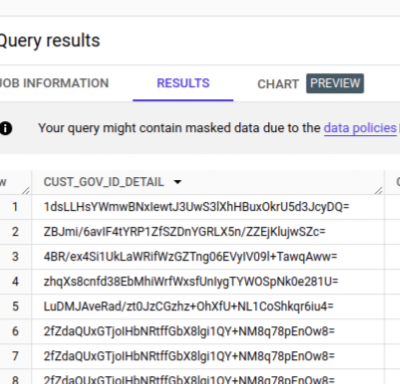Open CUST_GOV_ID_DETAIL column dropdown arrow
This screenshot has width=400, height=384.
tap(178, 182)
